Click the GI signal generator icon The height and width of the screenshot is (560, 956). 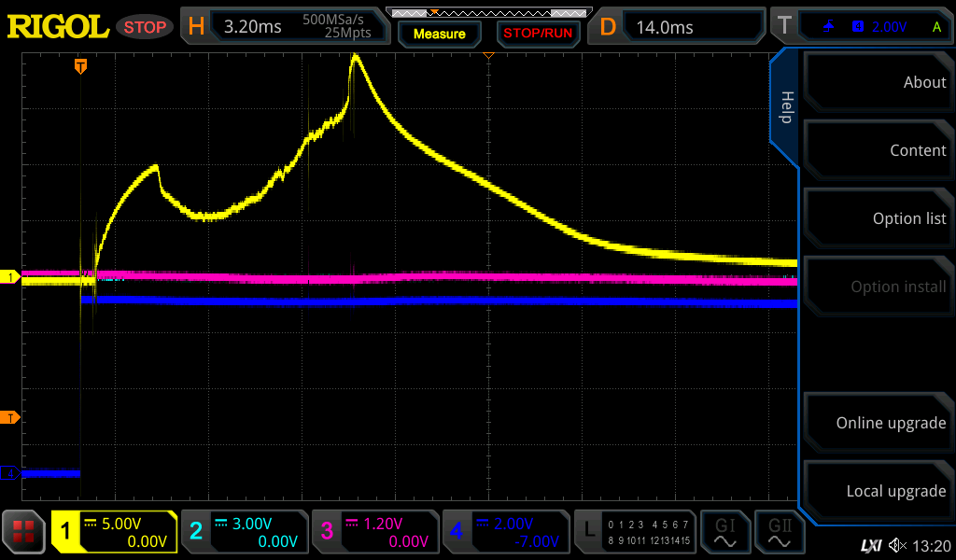(x=724, y=532)
